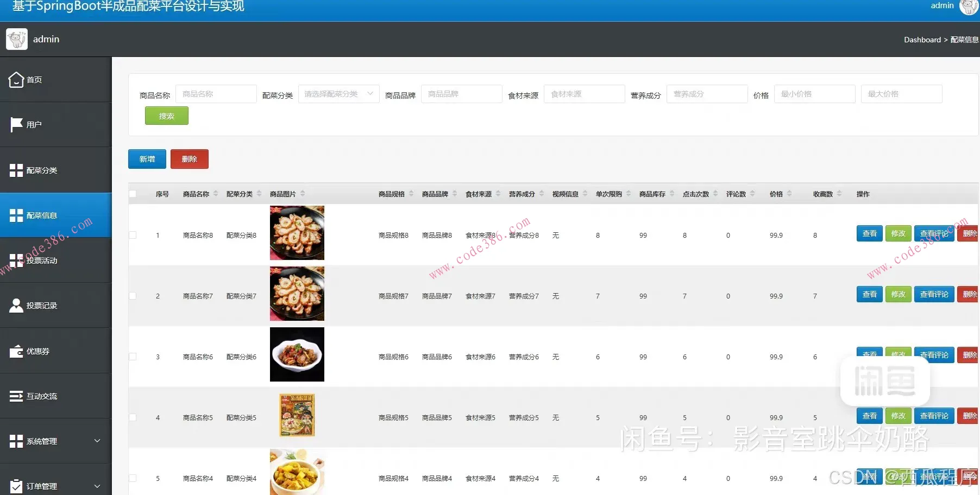Open the 首页 menu item
This screenshot has height=495, width=980.
click(x=55, y=80)
